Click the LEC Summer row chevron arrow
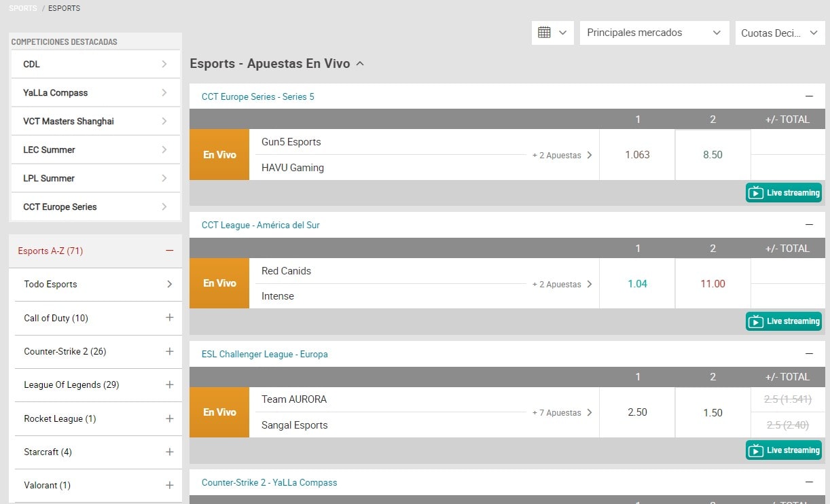Viewport: 830px width, 504px height. click(164, 149)
